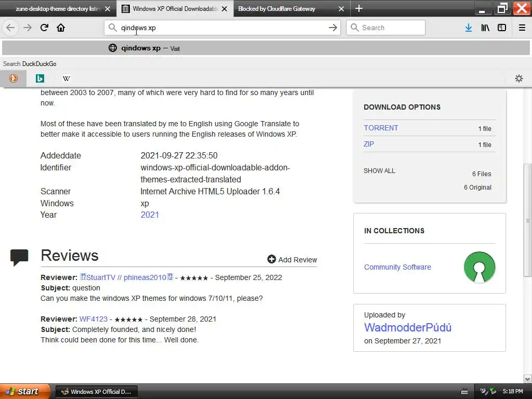The image size is (532, 399).
Task: Open the downloads panel
Action: coord(469,28)
